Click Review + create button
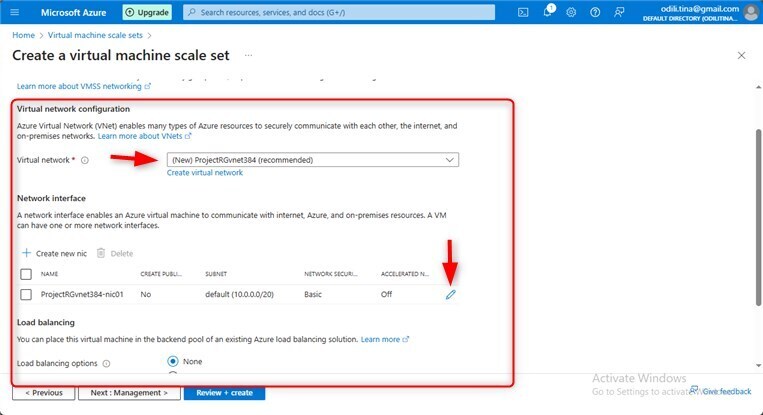Screen dimensions: 763x415 tap(224, 393)
